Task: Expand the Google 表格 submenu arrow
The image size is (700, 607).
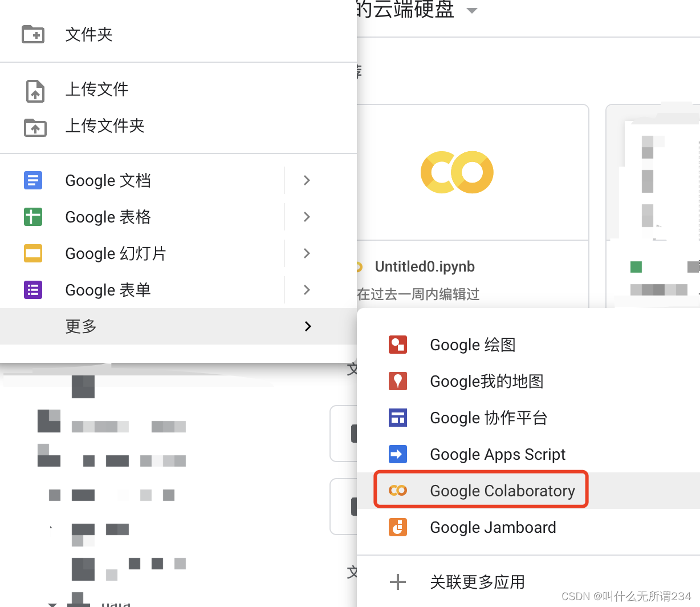Action: click(x=307, y=217)
